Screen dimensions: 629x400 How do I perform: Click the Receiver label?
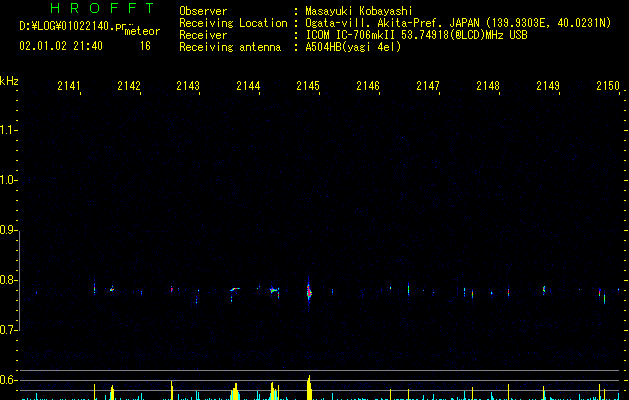point(203,35)
